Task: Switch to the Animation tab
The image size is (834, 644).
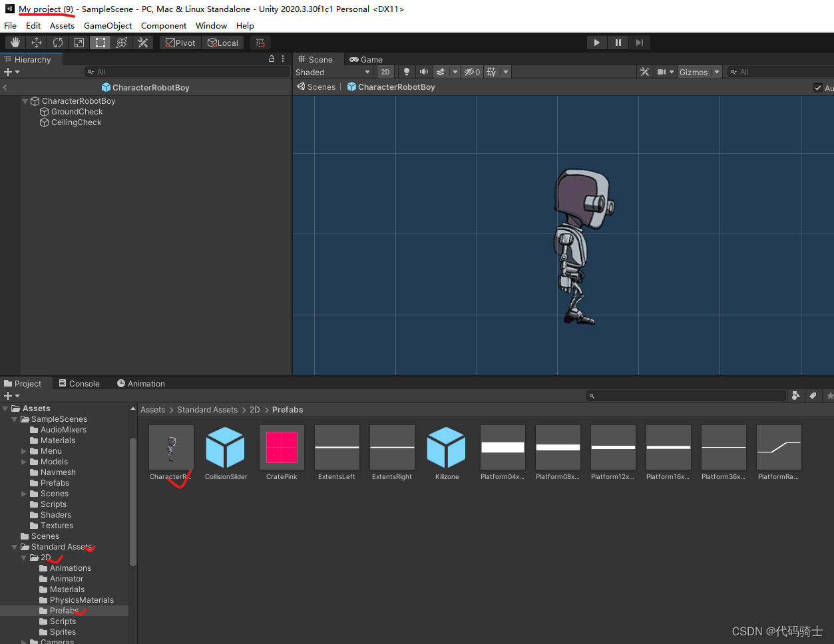Action: (x=141, y=383)
